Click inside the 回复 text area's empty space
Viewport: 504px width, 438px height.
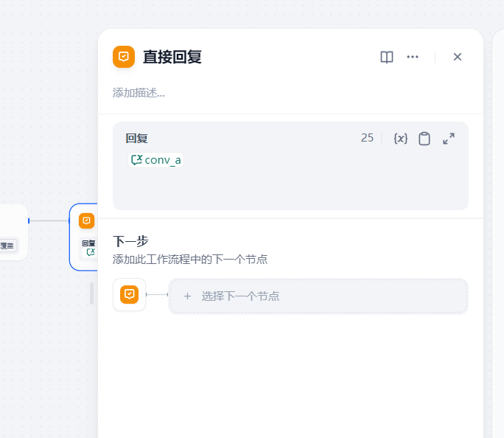[290, 190]
